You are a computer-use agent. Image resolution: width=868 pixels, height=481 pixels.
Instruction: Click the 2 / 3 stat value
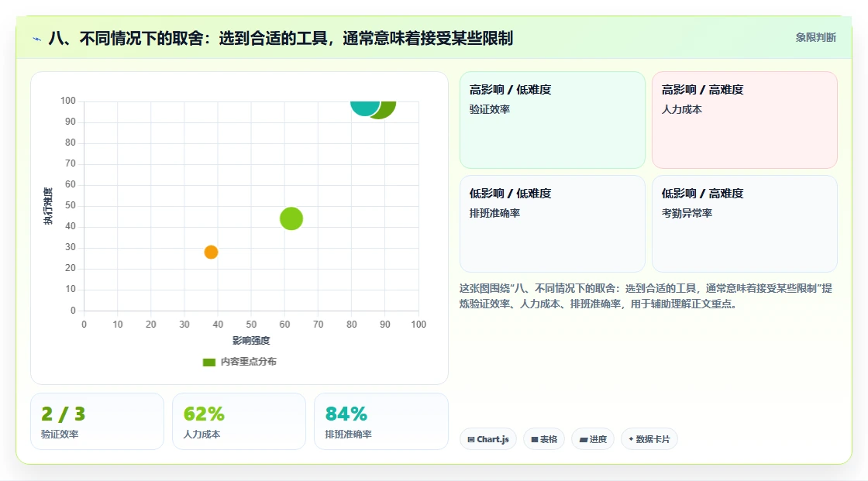point(63,414)
